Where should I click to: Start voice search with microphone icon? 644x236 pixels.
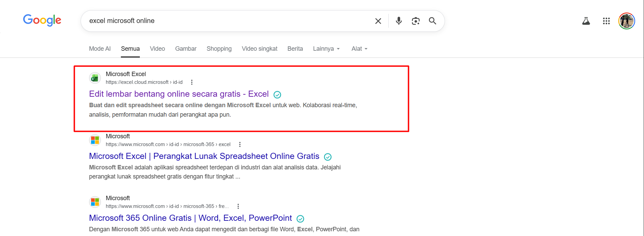399,21
